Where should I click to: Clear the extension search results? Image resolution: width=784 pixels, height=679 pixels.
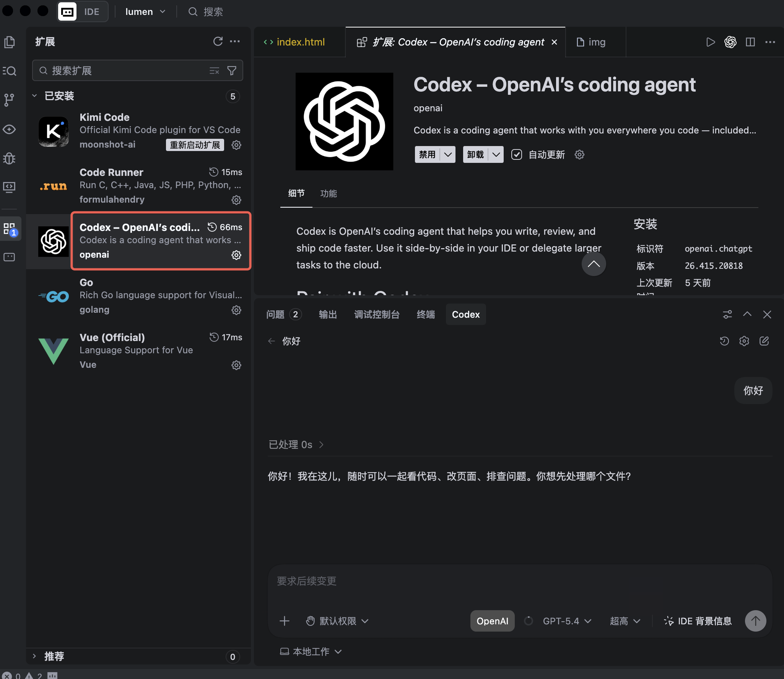point(214,71)
